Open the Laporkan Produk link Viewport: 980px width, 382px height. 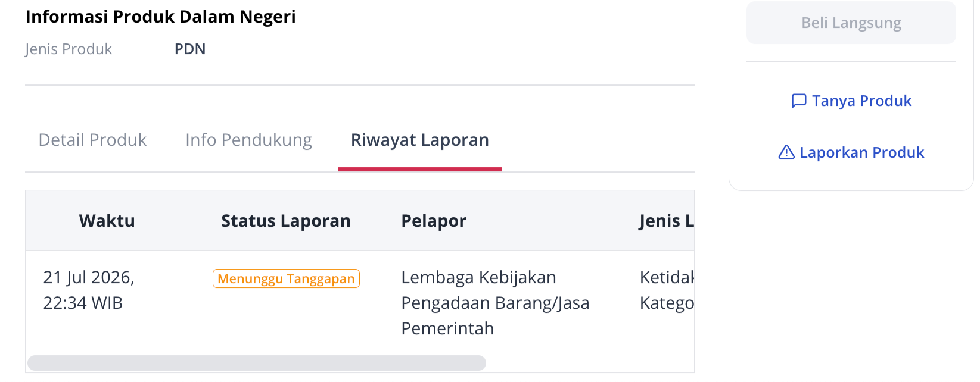(851, 153)
